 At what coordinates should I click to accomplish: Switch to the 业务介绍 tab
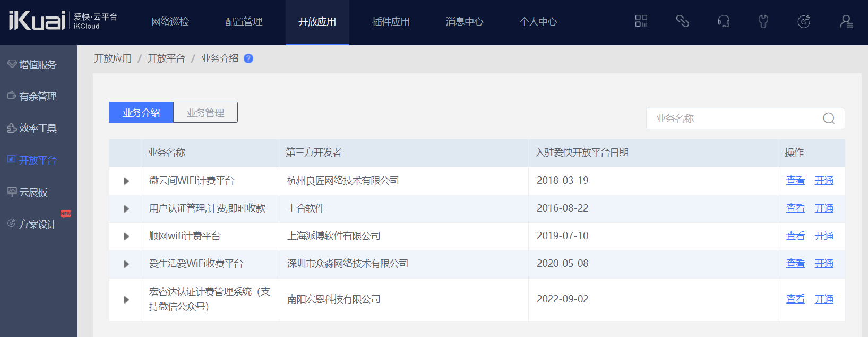click(141, 112)
